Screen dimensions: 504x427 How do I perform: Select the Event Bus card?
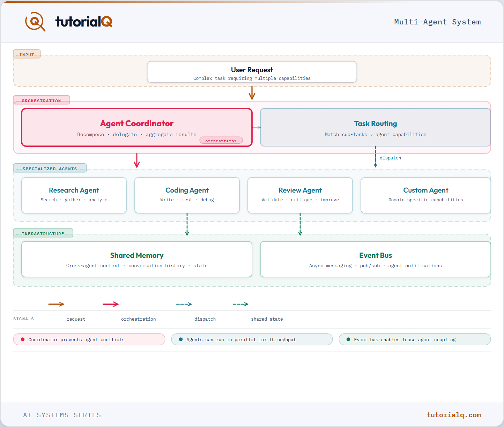[x=376, y=259]
